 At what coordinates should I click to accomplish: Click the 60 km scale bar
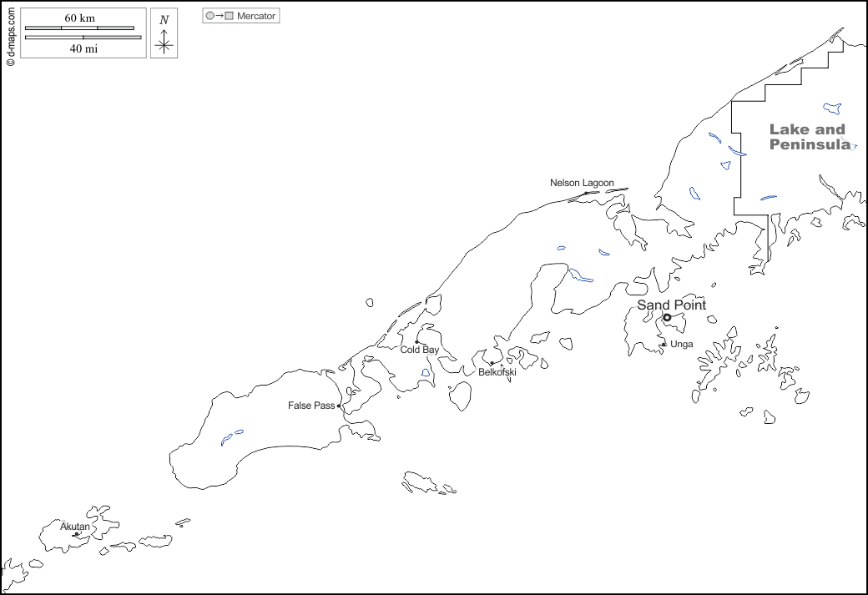point(79,28)
